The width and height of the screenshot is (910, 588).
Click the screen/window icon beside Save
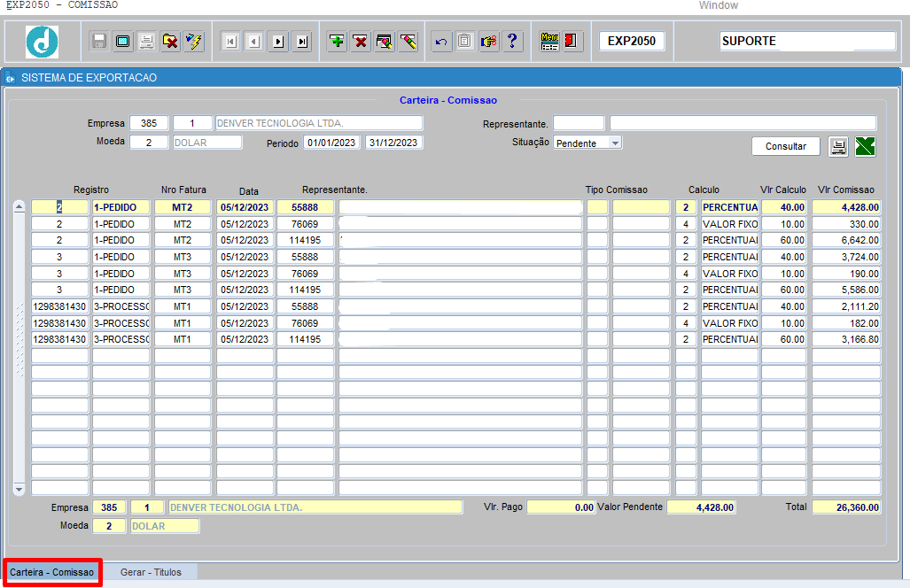pyautogui.click(x=123, y=42)
